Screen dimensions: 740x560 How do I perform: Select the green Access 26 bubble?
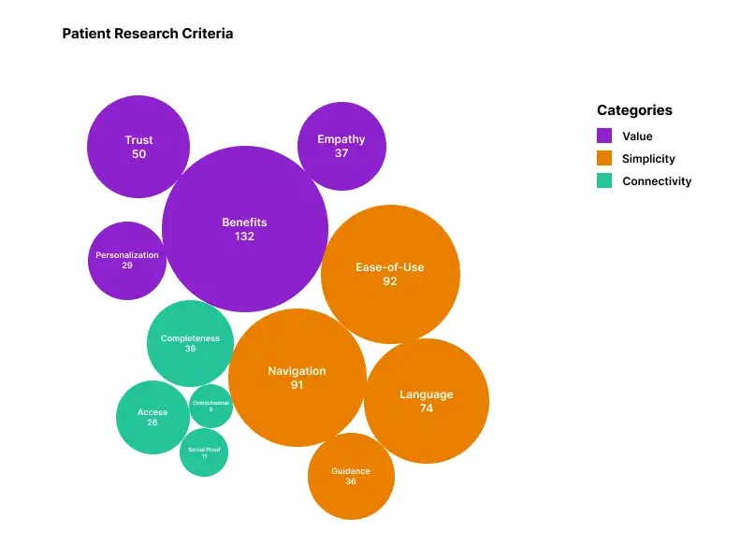[152, 417]
